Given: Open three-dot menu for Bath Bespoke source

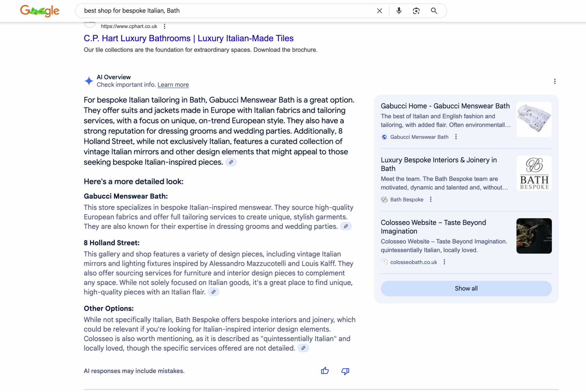Looking at the screenshot, I should pos(430,200).
